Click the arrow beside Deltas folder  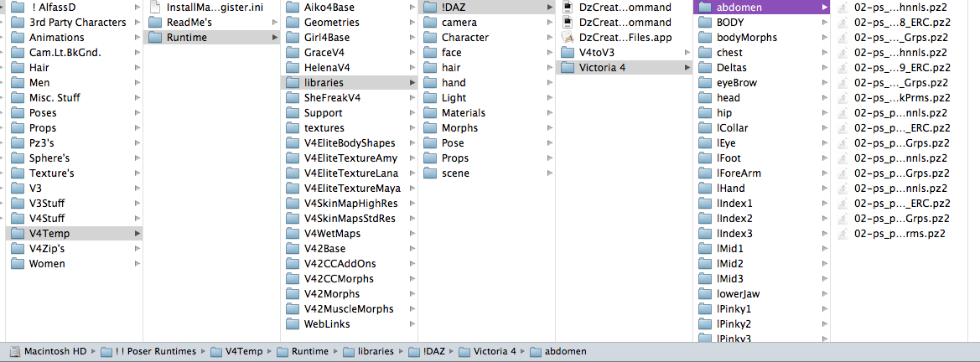tap(824, 68)
